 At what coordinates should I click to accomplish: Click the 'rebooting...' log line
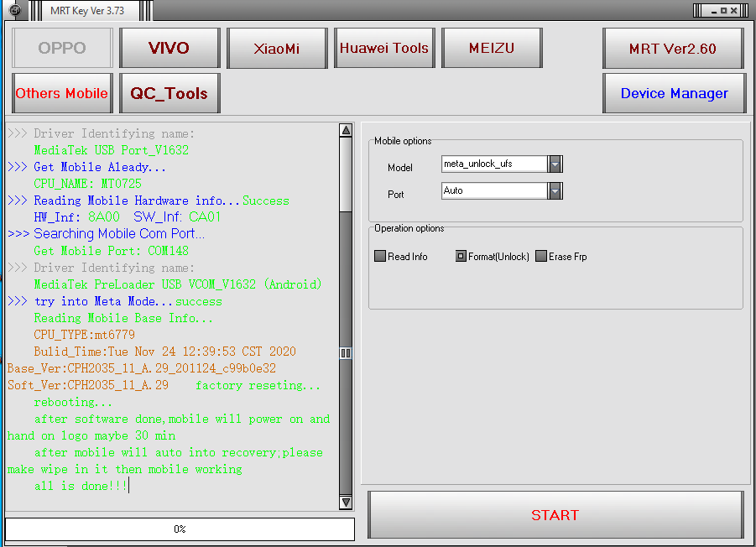pyautogui.click(x=73, y=402)
